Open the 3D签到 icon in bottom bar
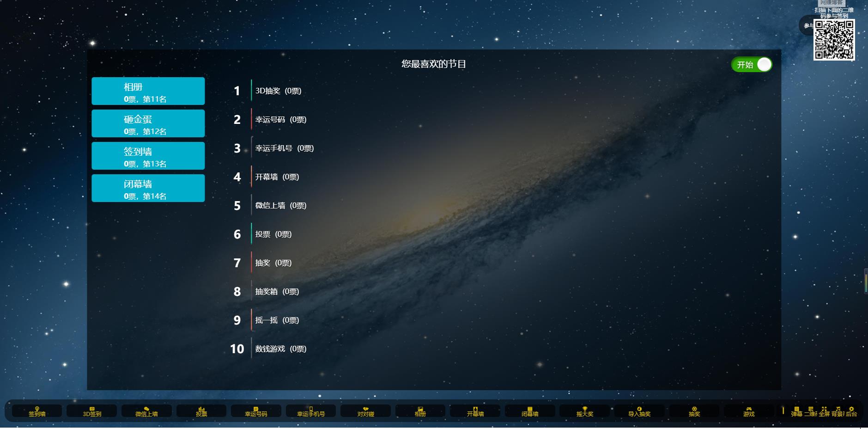The width and height of the screenshot is (868, 429). point(92,411)
